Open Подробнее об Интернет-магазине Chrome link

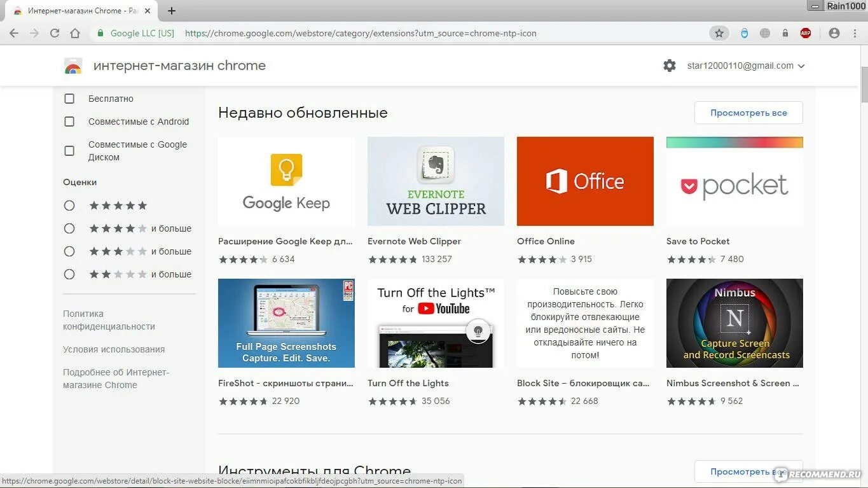pos(116,379)
